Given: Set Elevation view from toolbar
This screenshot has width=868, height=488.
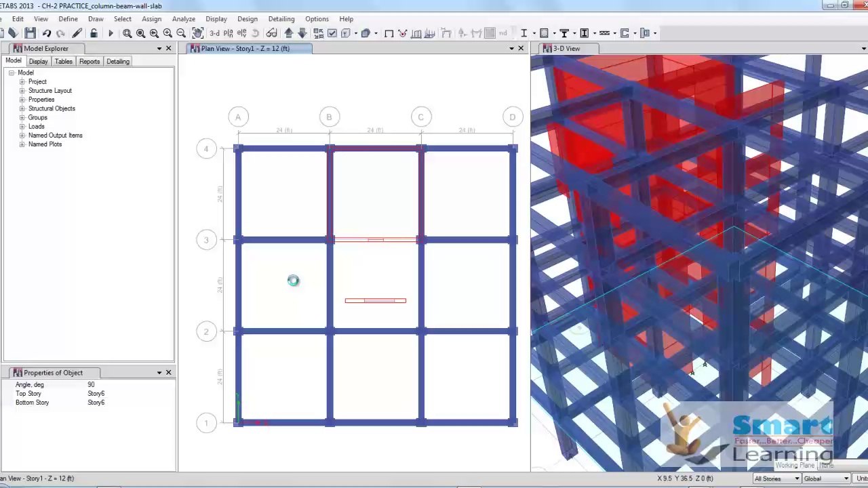Looking at the screenshot, I should pos(242,33).
